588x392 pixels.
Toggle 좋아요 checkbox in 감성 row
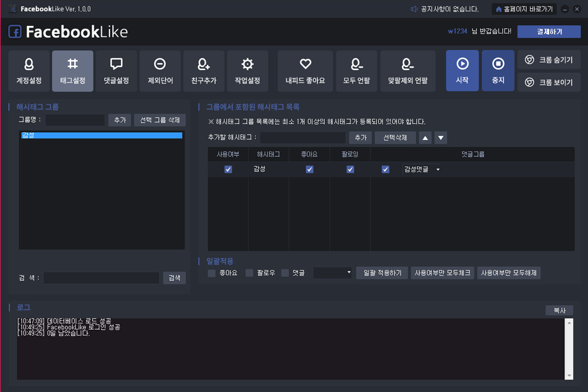pos(309,169)
